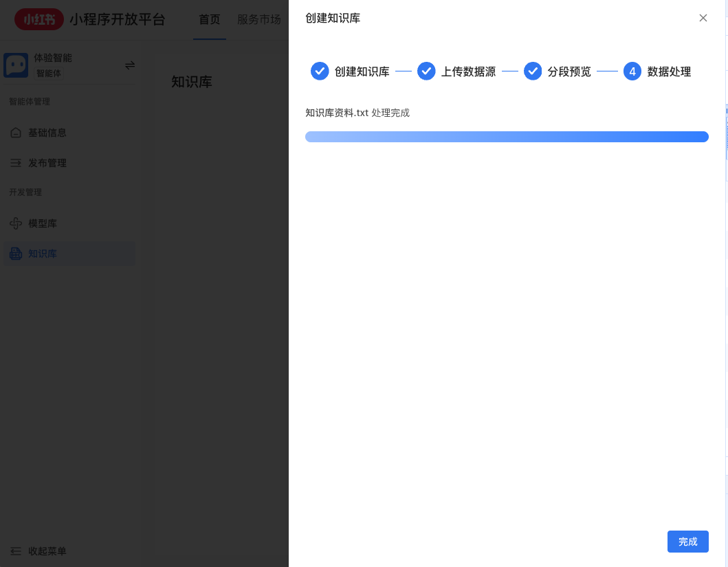Click the file processing progress bar
The height and width of the screenshot is (567, 728).
click(507, 136)
